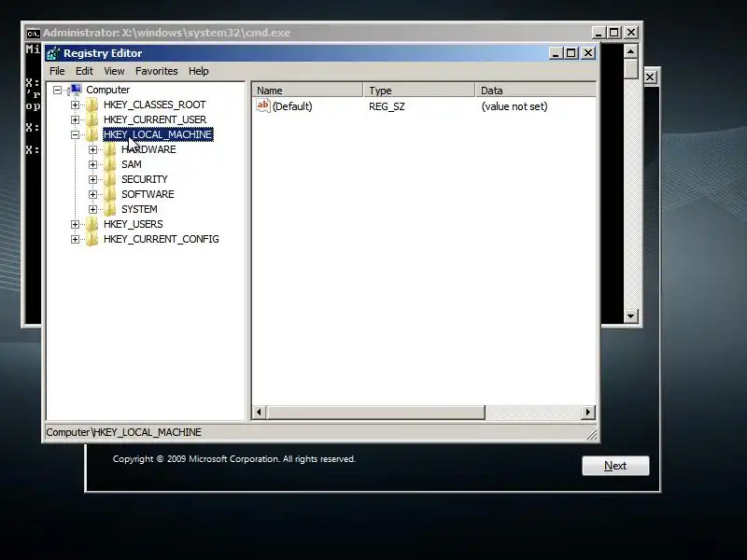Click the (value not set) data cell

(514, 106)
